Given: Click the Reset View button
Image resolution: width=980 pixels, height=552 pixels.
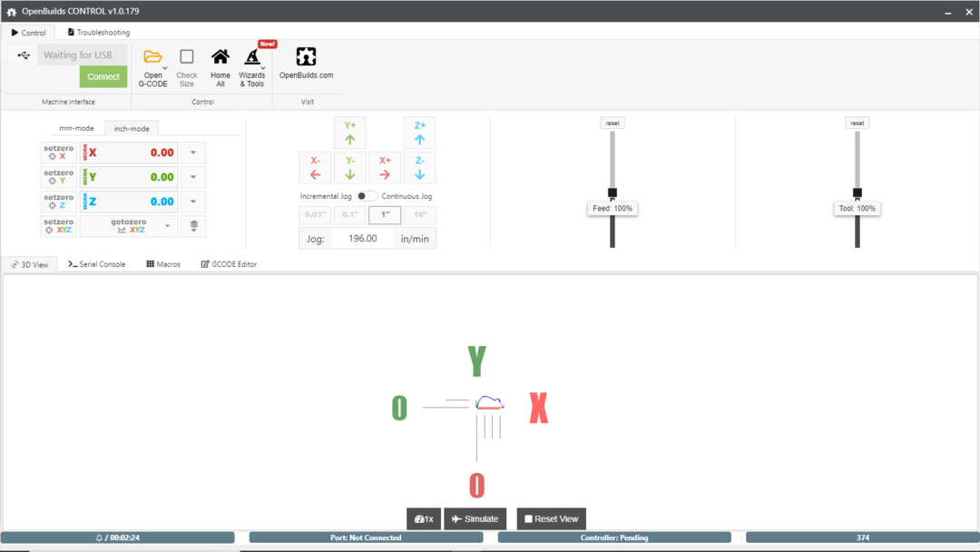Looking at the screenshot, I should [x=551, y=518].
